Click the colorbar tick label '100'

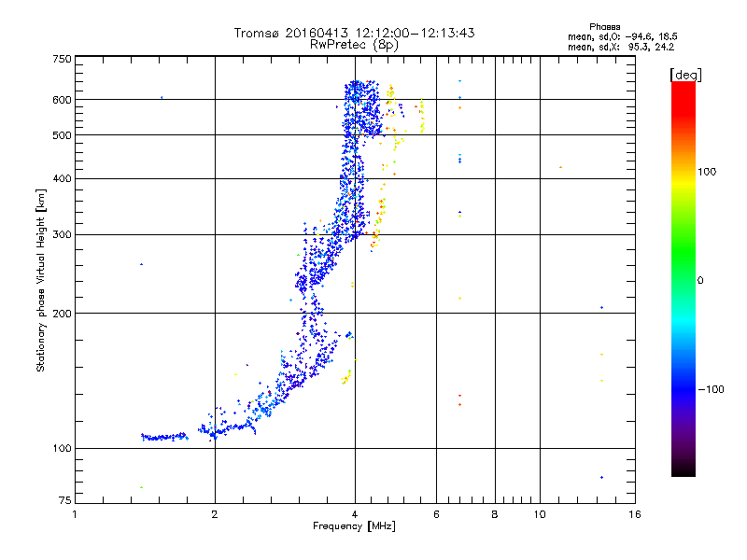pyautogui.click(x=707, y=172)
